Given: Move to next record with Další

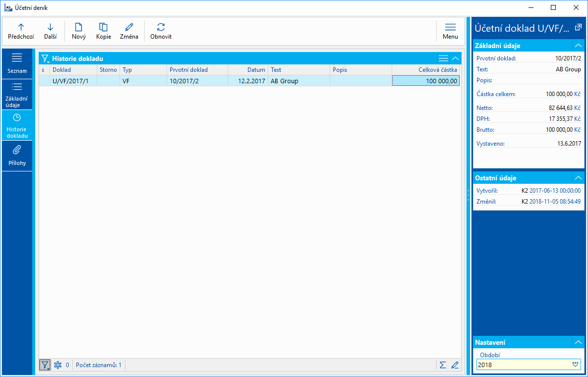Looking at the screenshot, I should pyautogui.click(x=50, y=31).
